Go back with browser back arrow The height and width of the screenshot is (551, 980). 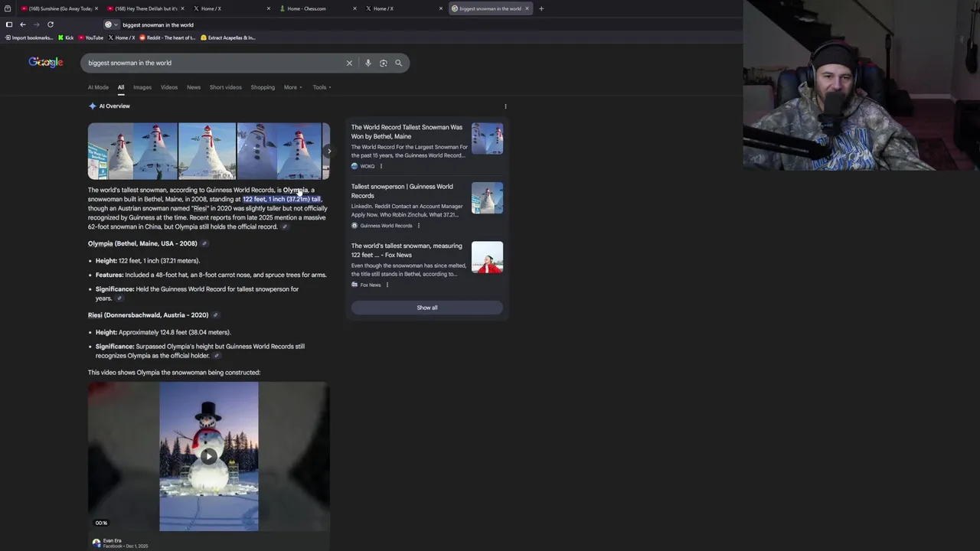pyautogui.click(x=22, y=24)
